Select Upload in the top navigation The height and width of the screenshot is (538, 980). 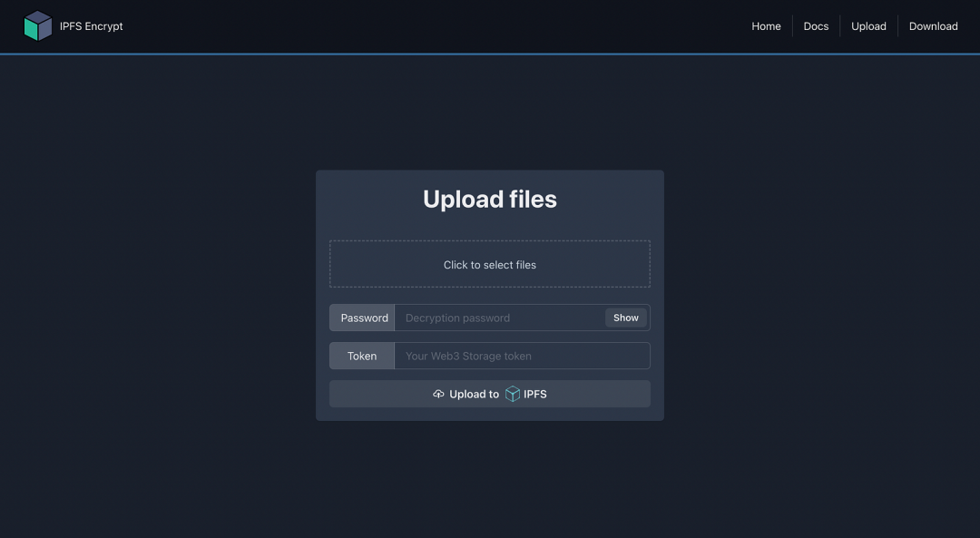point(868,26)
